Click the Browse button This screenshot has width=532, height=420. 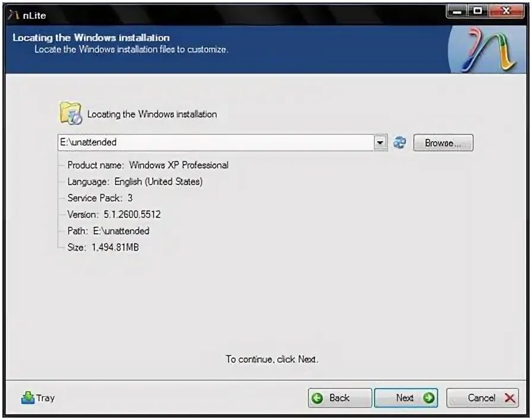pos(443,143)
